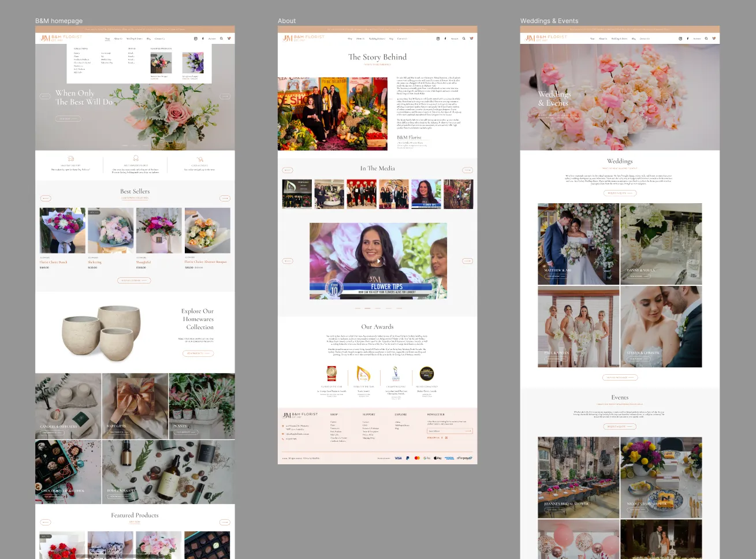
Task: Open the Plants category tile
Action: [202, 407]
